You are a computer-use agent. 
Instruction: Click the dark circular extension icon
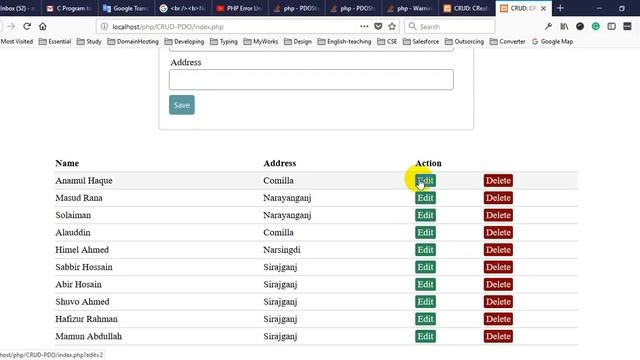pyautogui.click(x=580, y=27)
